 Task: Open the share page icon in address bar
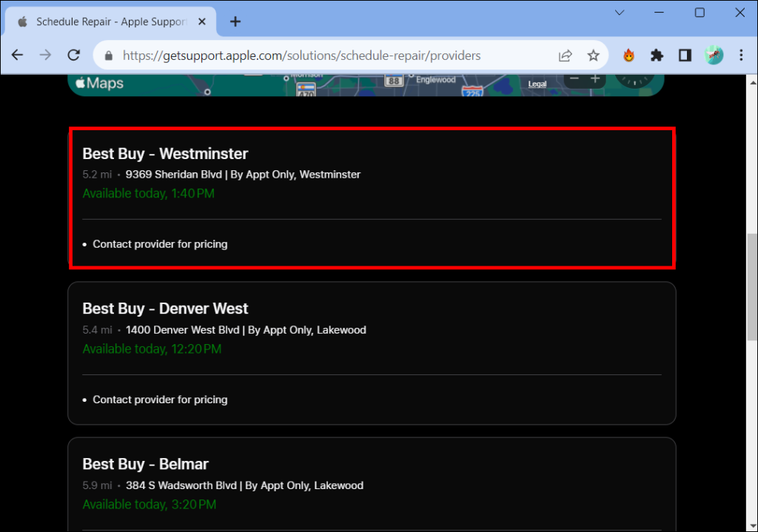pyautogui.click(x=565, y=55)
